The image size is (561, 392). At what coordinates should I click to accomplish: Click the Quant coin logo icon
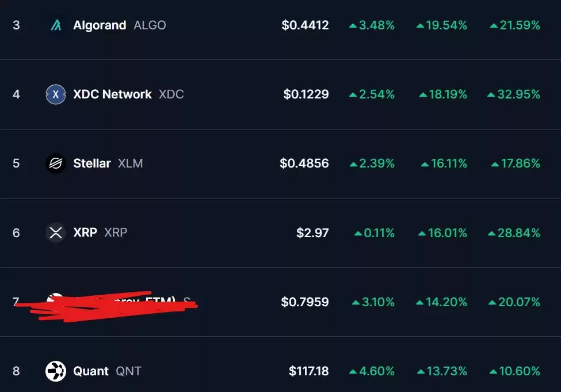56,371
